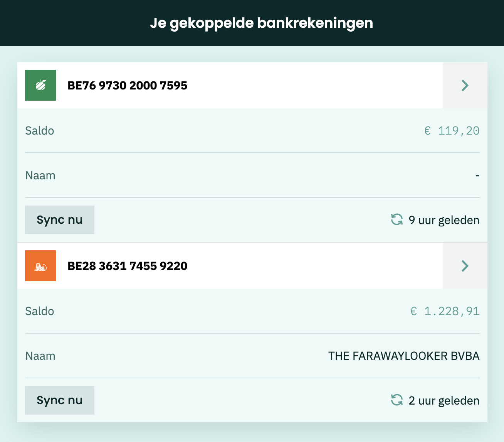
Task: Click the green bank logo icon
Action: pos(40,85)
